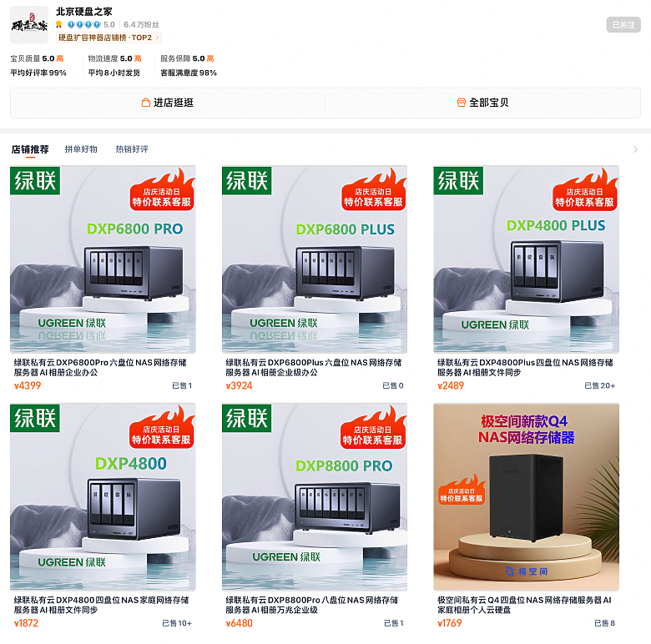Click the shopping bag icon beside 进店逛逛
This screenshot has width=651, height=644.
tap(146, 103)
